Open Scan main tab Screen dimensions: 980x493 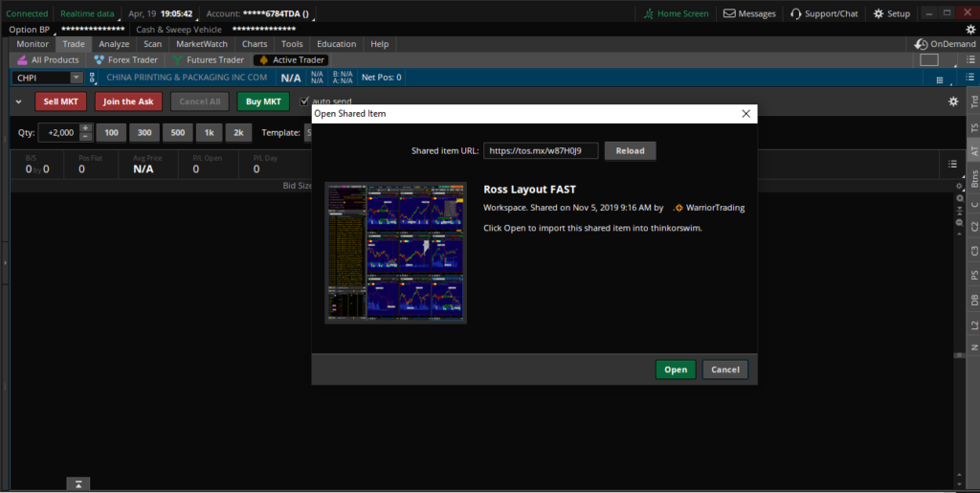coord(152,44)
